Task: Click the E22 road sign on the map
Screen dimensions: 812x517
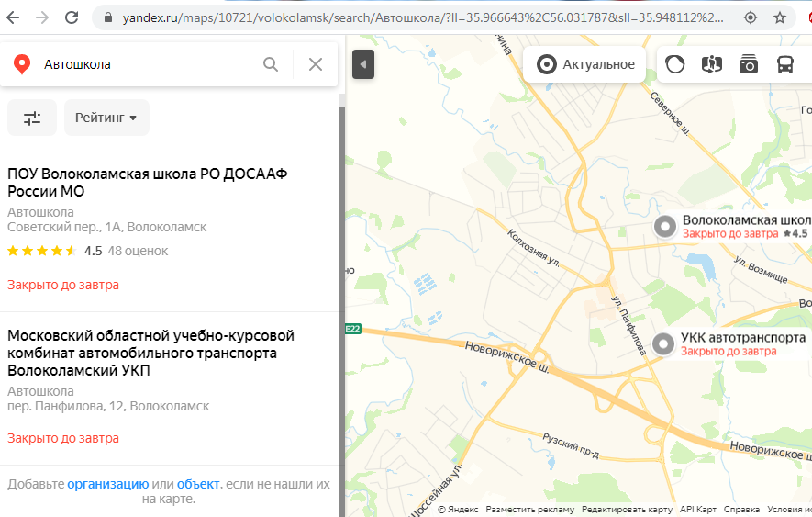Action: click(353, 329)
